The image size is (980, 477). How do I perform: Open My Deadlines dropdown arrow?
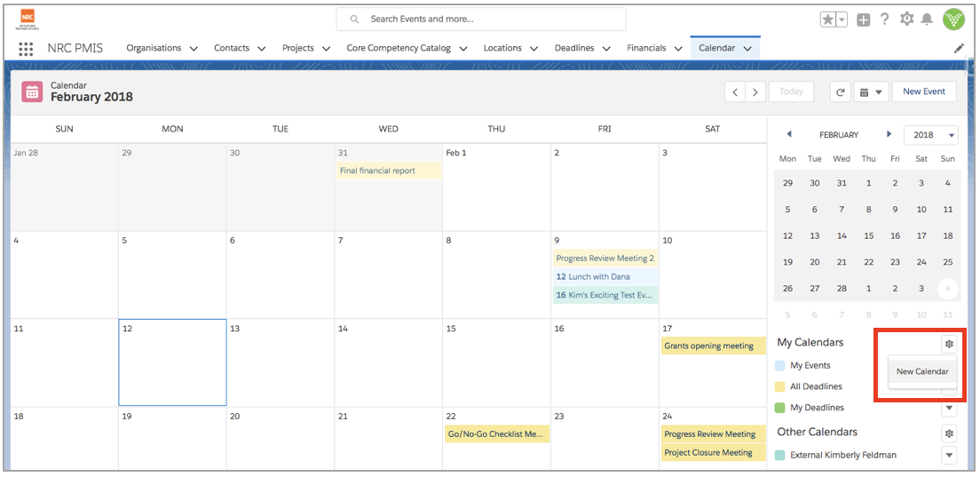pyautogui.click(x=949, y=408)
